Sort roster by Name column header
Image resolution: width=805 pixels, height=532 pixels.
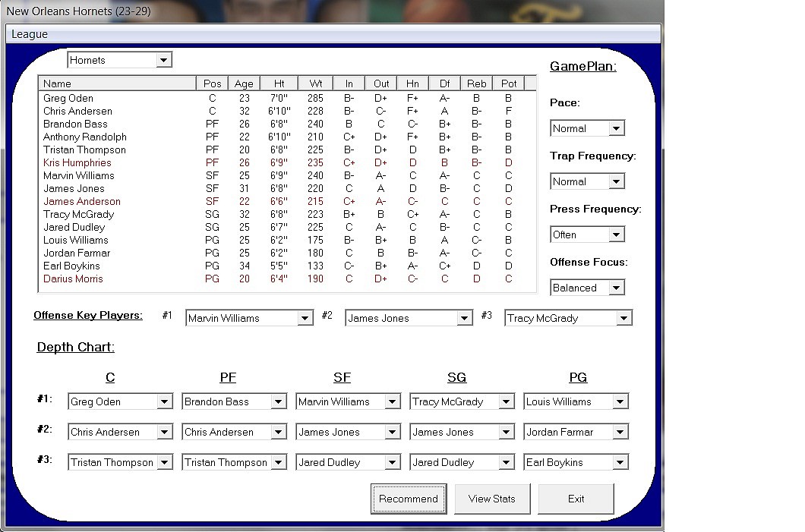point(117,83)
